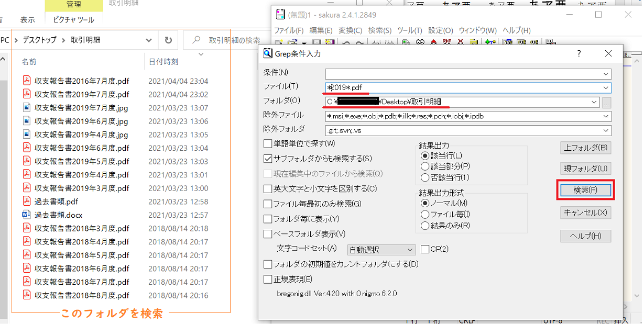Click the new file icon in sakura toolbar
The width and height of the screenshot is (644, 324).
tap(279, 42)
